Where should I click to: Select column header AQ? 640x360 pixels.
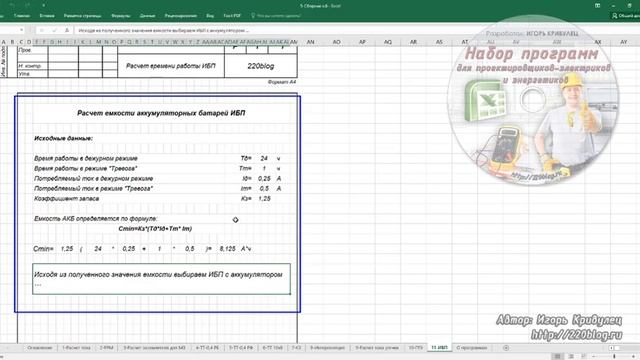click(x=388, y=42)
